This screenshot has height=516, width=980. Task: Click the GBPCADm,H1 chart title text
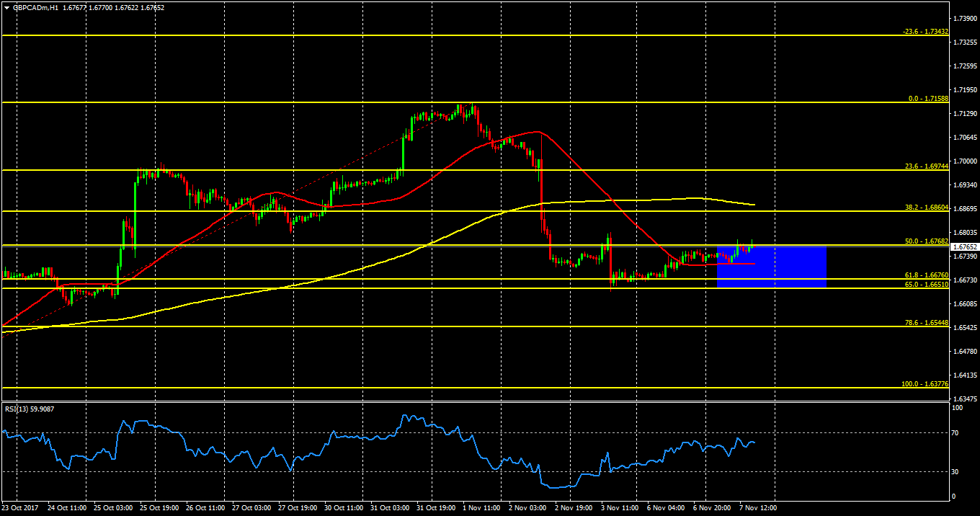click(x=35, y=6)
